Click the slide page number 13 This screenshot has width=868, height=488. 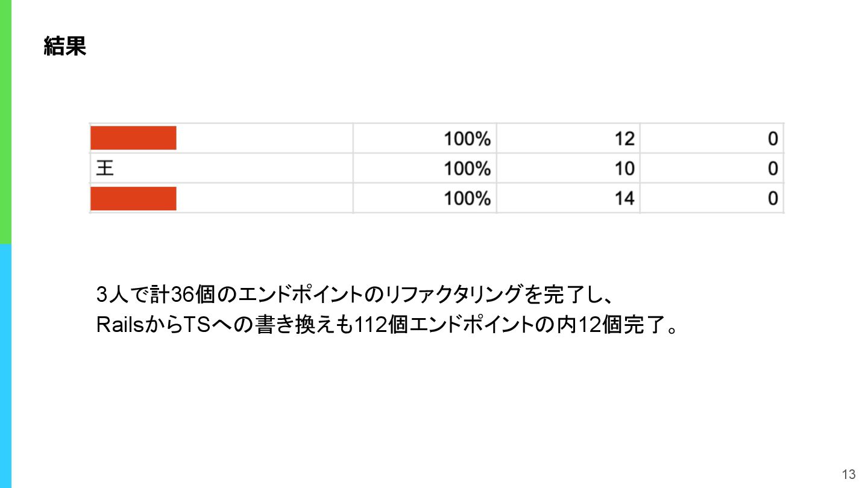(849, 474)
